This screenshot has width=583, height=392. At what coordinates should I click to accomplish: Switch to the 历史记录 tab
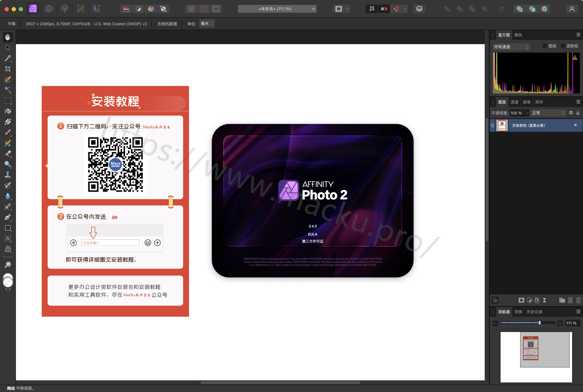[534, 312]
